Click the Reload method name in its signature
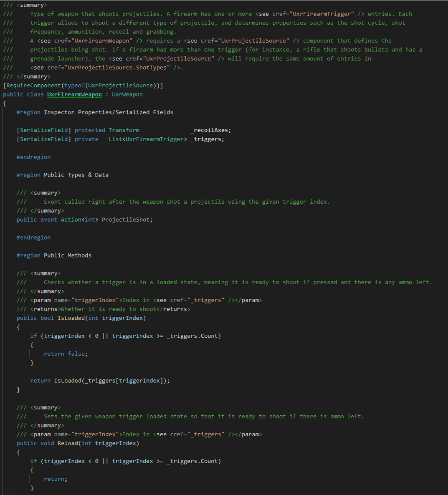The width and height of the screenshot is (448, 495). point(68,443)
